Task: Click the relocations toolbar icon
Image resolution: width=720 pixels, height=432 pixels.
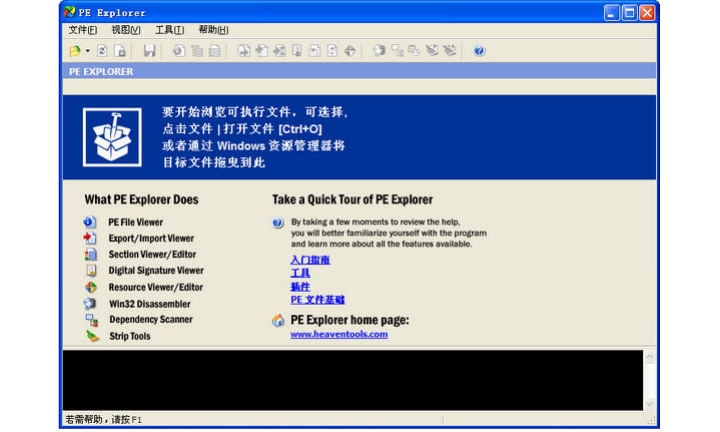Action: click(x=332, y=50)
